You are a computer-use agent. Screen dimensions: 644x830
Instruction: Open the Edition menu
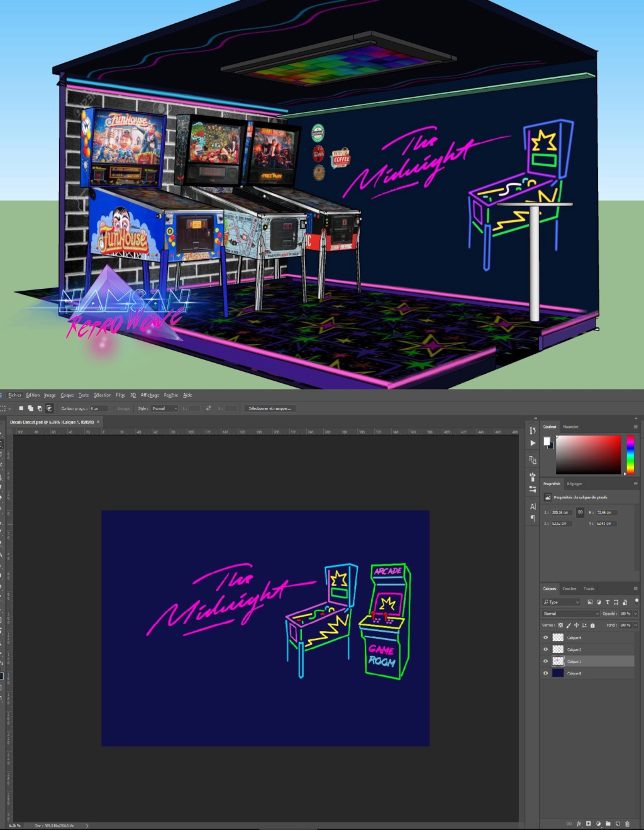point(33,395)
